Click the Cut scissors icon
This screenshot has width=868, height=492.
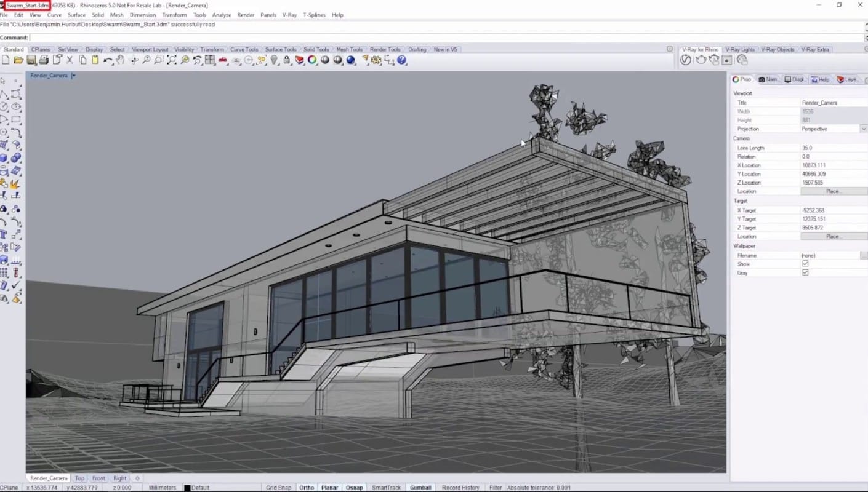(70, 60)
